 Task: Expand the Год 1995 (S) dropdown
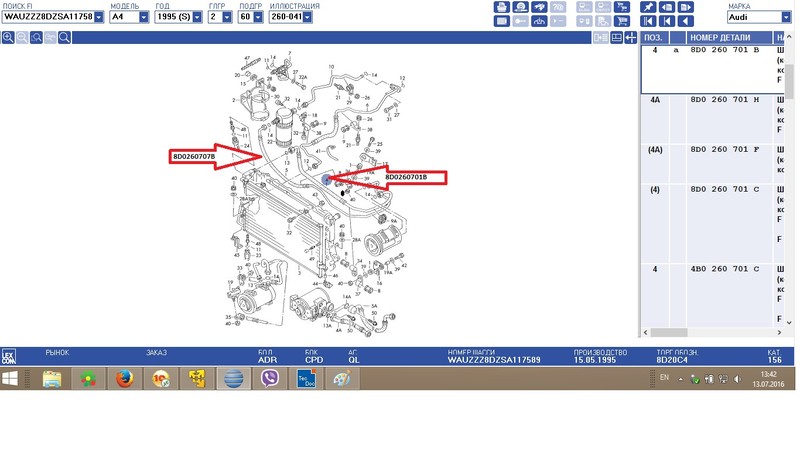click(x=200, y=18)
